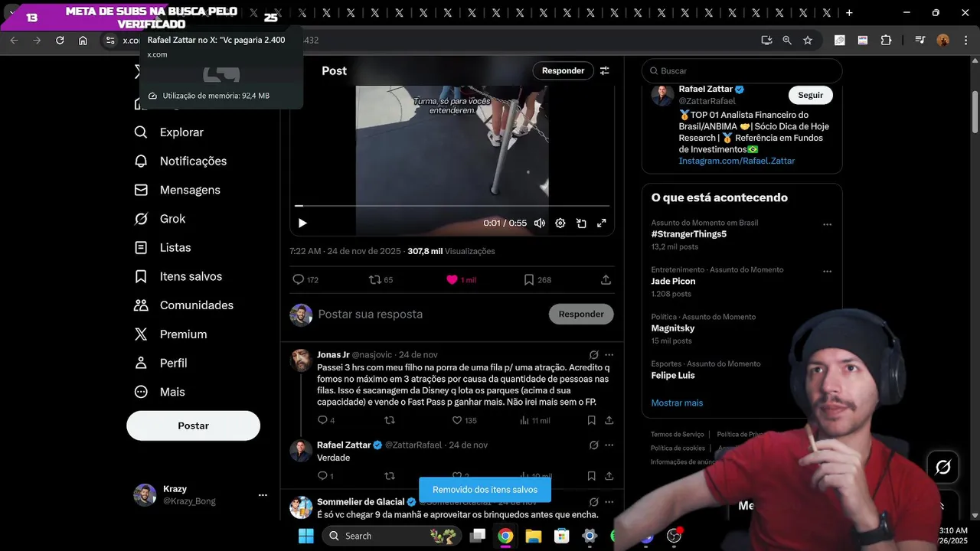
Task: Open more options on Sommelier de Glacial reply
Action: pyautogui.click(x=609, y=502)
